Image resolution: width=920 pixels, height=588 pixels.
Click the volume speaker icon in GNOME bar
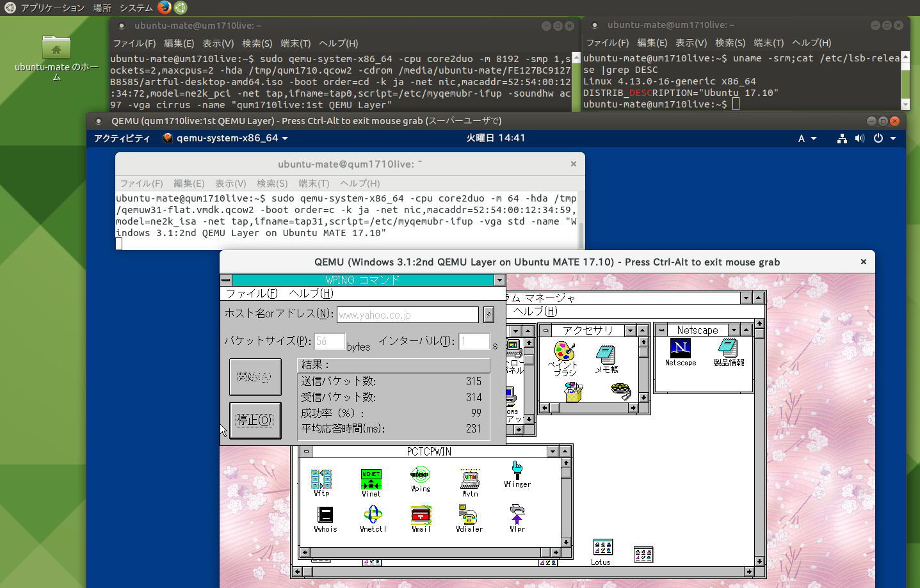point(859,138)
